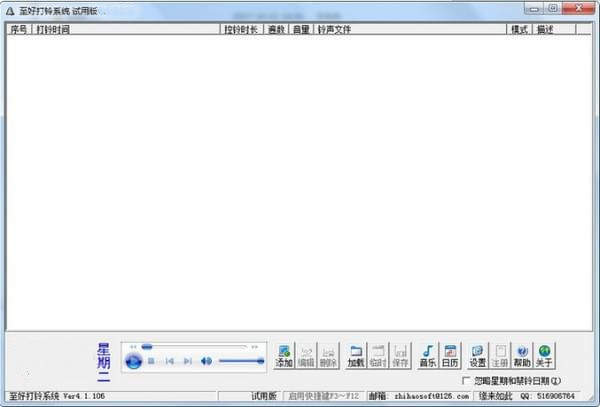The width and height of the screenshot is (600, 407).
Task: Click the 关于 (About) icon
Action: click(545, 355)
